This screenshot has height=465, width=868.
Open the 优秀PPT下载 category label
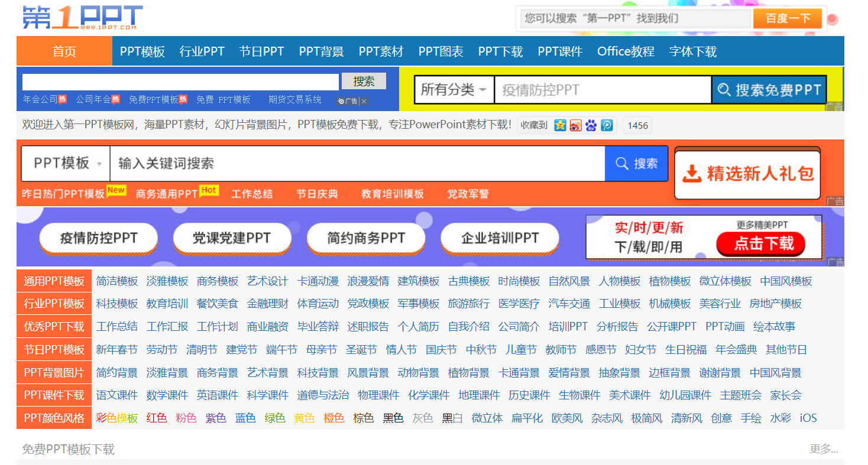click(54, 327)
